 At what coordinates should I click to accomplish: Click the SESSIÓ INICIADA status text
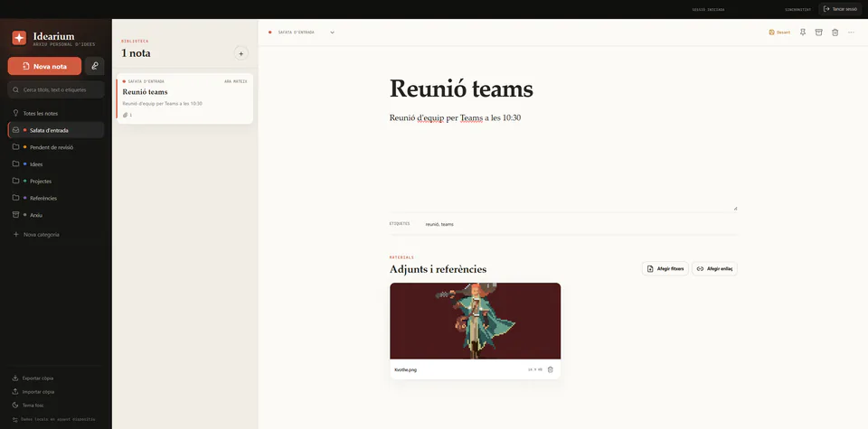(x=708, y=9)
